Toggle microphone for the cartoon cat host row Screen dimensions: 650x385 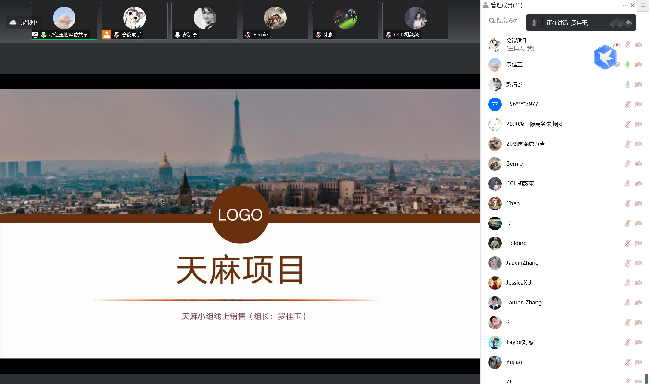[x=628, y=44]
